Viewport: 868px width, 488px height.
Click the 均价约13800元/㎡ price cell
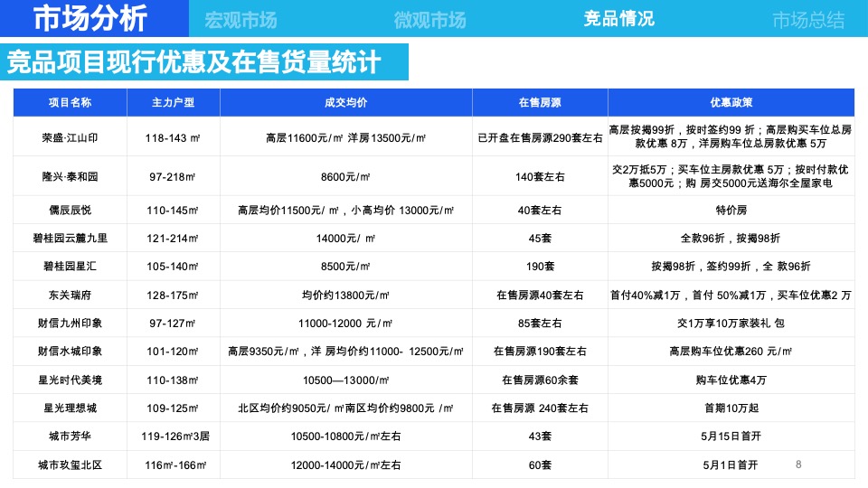pyautogui.click(x=345, y=296)
